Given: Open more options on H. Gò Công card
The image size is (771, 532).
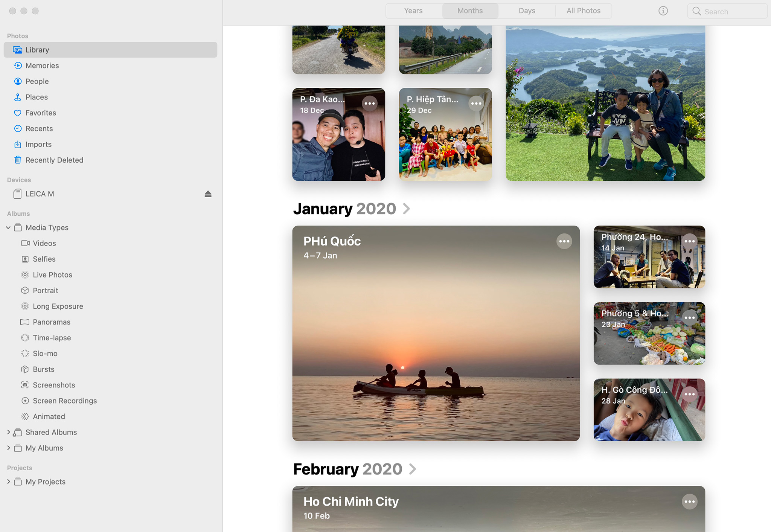Looking at the screenshot, I should click(x=690, y=394).
